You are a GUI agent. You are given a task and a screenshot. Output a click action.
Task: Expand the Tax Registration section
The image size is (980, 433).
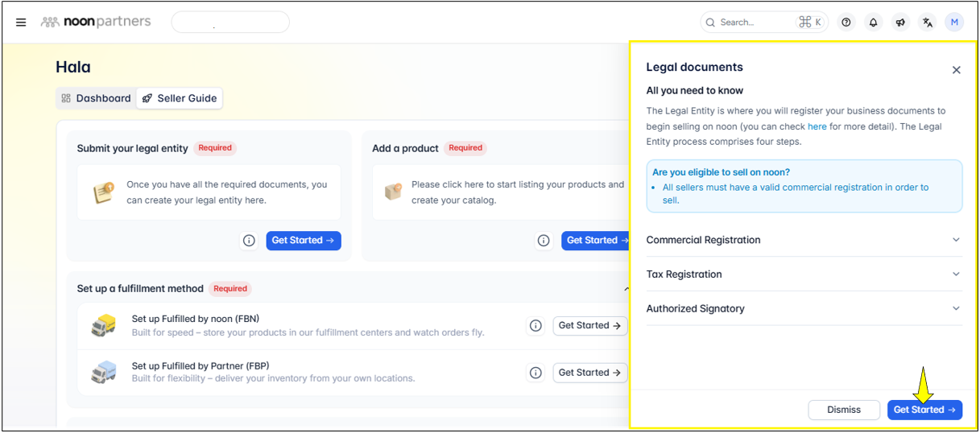[x=804, y=274]
